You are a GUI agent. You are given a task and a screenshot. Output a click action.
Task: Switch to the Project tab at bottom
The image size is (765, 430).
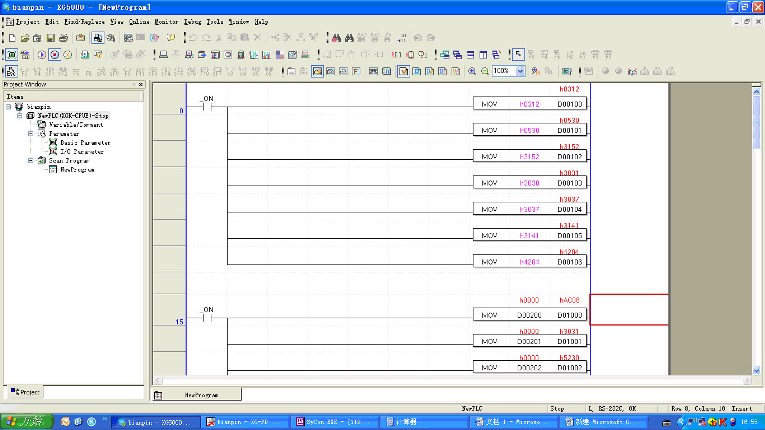(x=26, y=391)
